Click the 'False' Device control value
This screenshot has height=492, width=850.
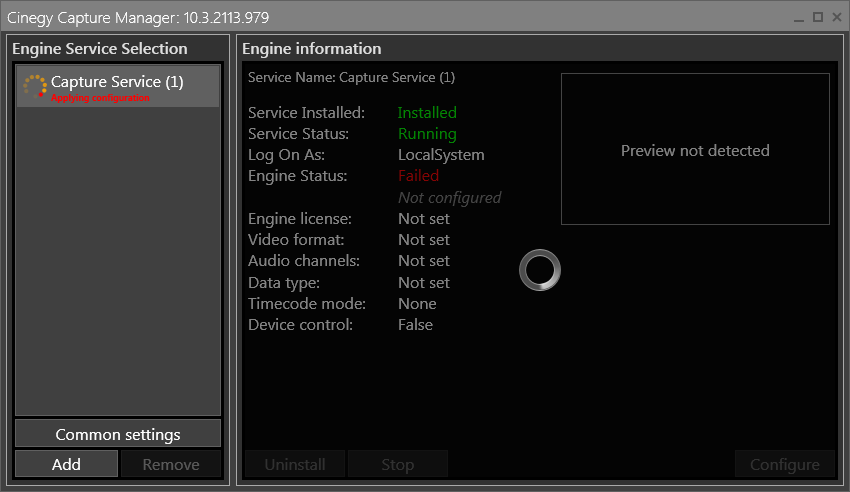tap(415, 325)
